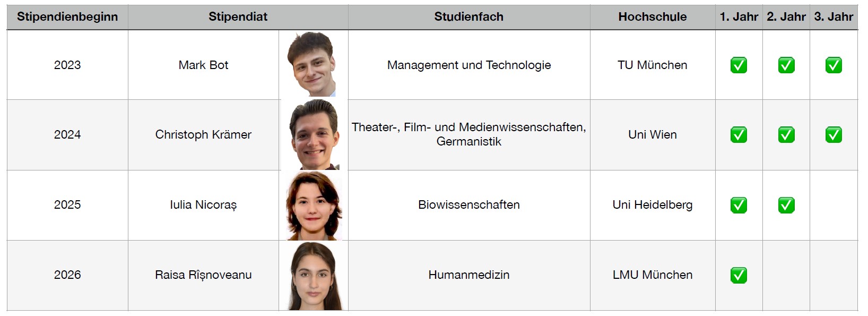Viewport: 868px width, 316px height.
Task: Select the photo in the 2025 row
Action: click(x=314, y=206)
